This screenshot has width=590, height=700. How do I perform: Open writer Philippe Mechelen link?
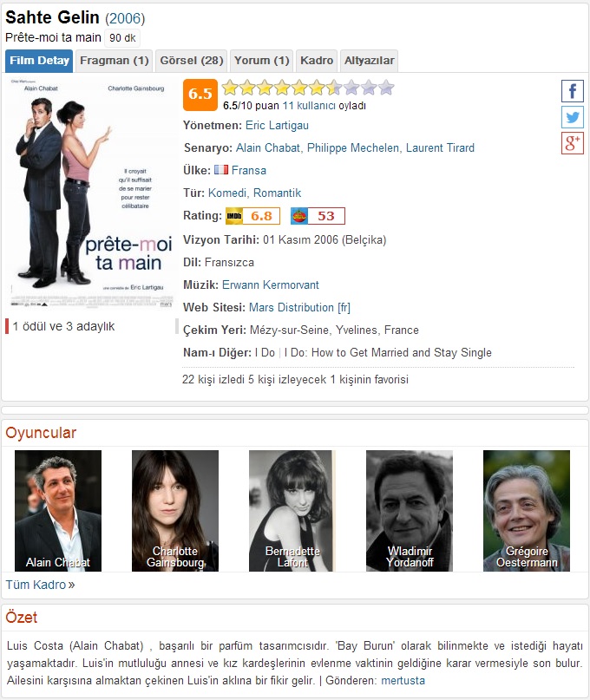pyautogui.click(x=353, y=147)
